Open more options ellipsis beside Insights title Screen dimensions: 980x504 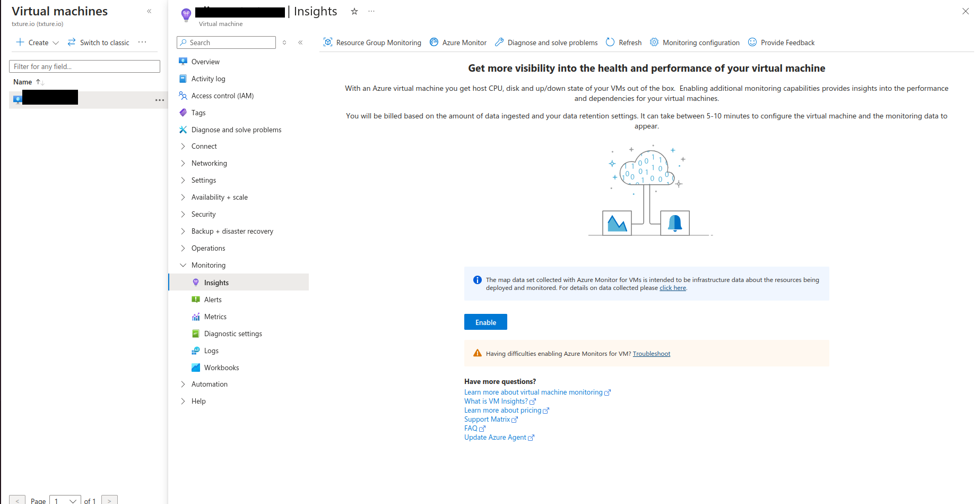371,11
